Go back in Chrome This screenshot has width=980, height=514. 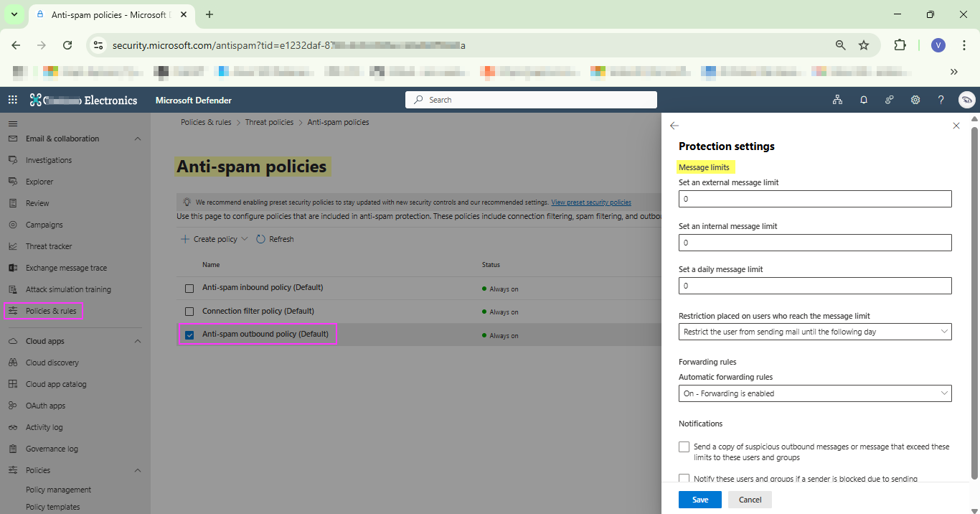point(16,45)
